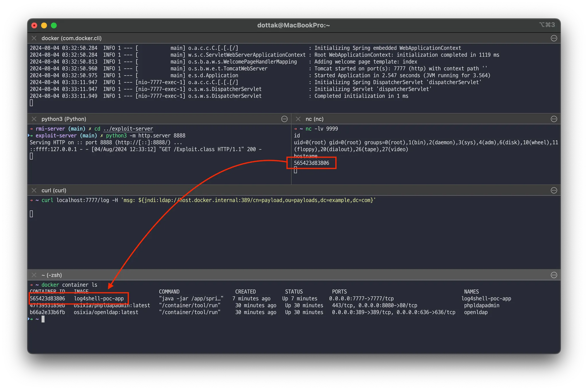Click the ../exploit-server underlined path

128,129
